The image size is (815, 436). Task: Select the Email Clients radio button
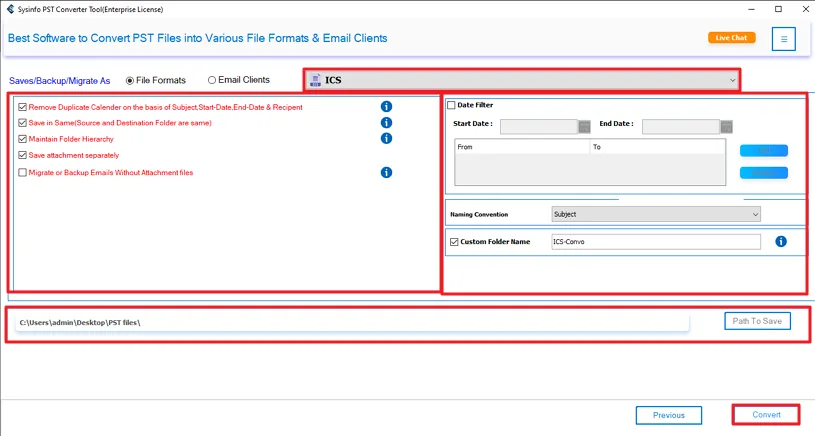(212, 80)
